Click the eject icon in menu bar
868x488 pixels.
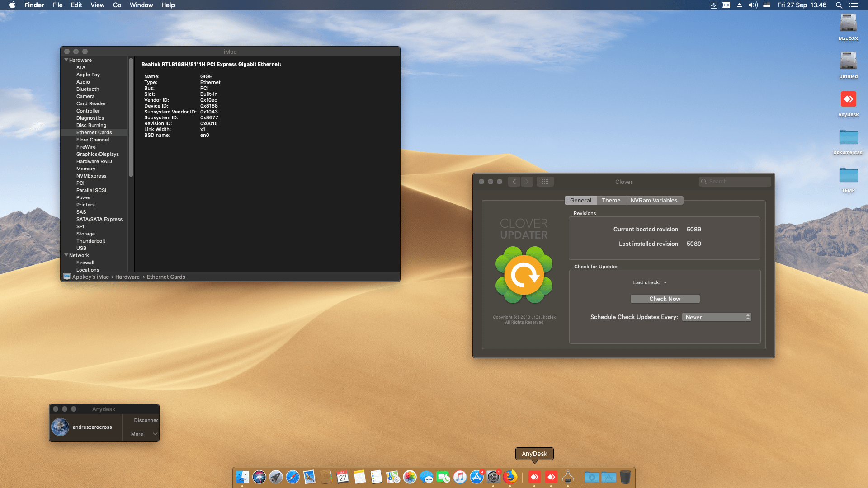[x=739, y=5]
